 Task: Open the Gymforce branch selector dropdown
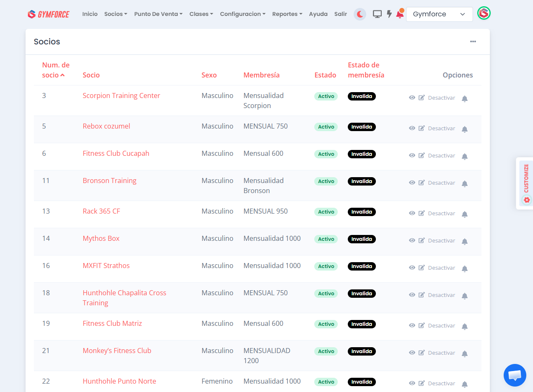(439, 14)
